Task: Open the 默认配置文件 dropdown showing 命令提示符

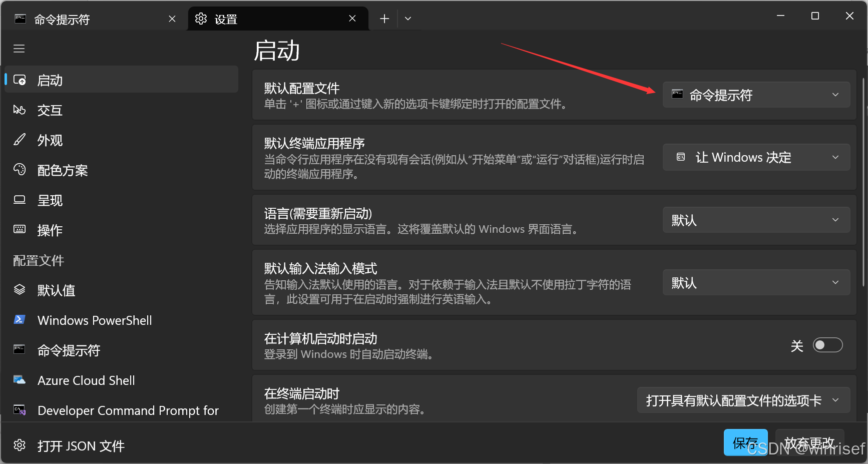Action: click(x=756, y=95)
